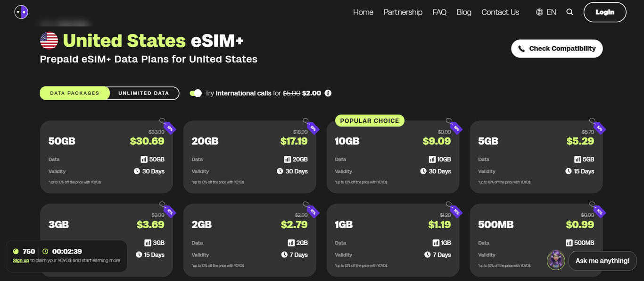This screenshot has height=281, width=644.
Task: Go to the FAQ page
Action: click(x=439, y=12)
